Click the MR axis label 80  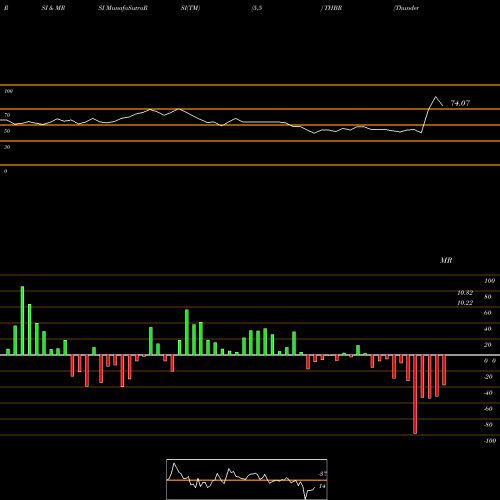[488, 297]
